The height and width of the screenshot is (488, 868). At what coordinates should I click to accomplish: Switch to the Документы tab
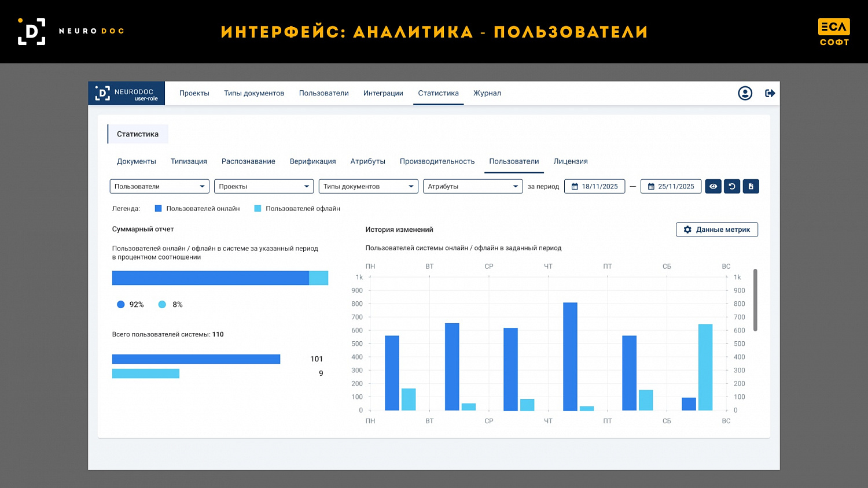(137, 161)
